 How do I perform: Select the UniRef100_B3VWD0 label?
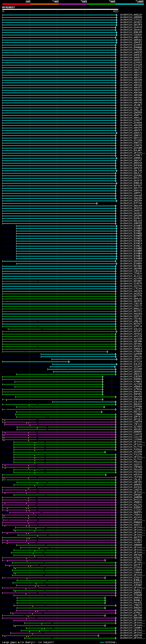[131, 263]
